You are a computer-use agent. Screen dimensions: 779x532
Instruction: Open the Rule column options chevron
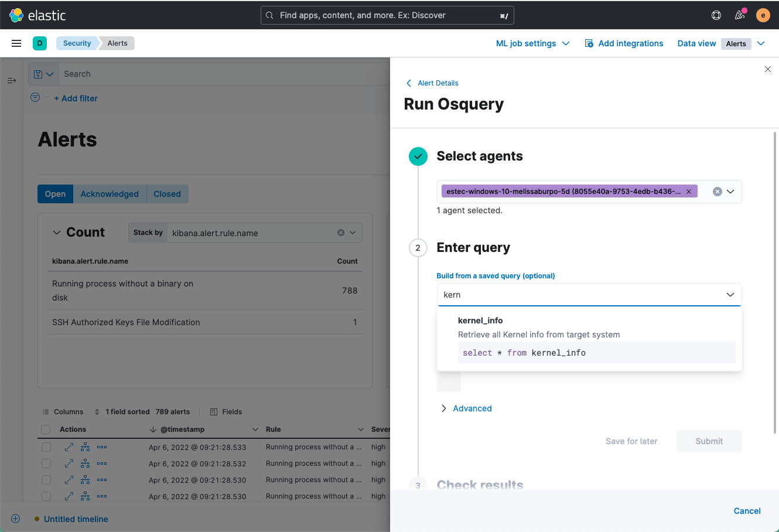pos(361,429)
